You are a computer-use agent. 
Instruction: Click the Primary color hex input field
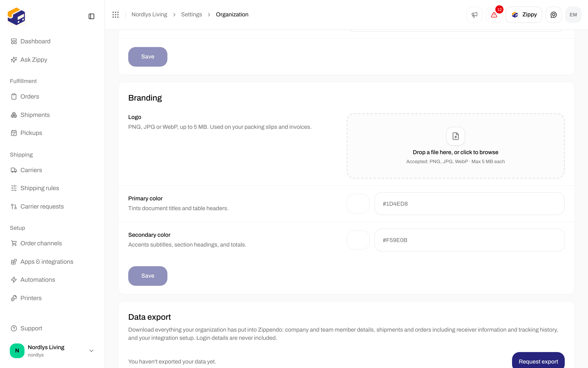point(469,204)
